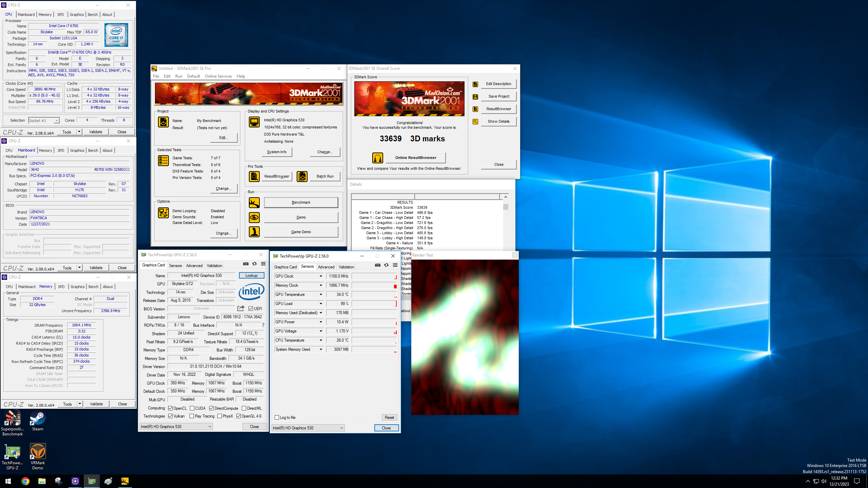Toggle the UEFI checkbox in GPU-Z
The image size is (868, 488).
[251, 309]
